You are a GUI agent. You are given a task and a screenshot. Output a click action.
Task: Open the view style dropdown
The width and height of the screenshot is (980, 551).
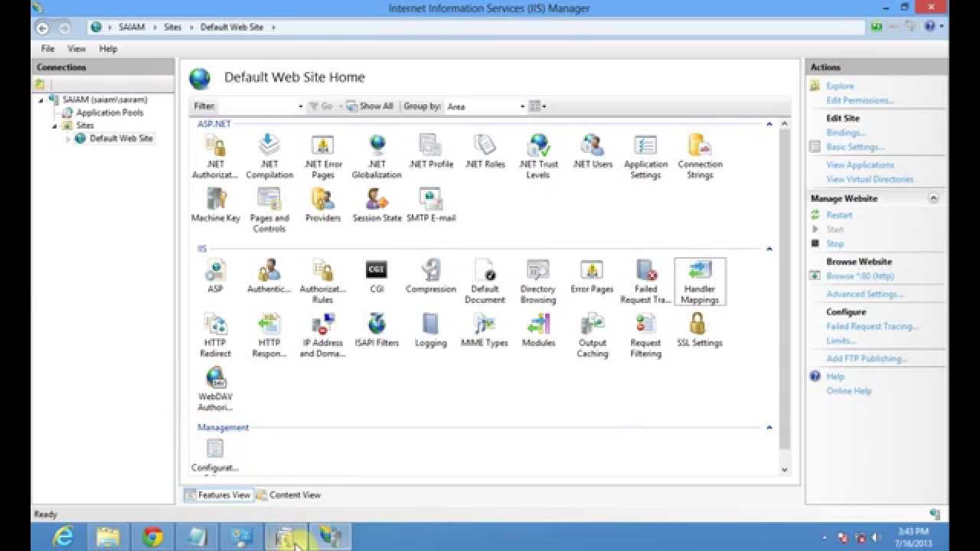537,106
